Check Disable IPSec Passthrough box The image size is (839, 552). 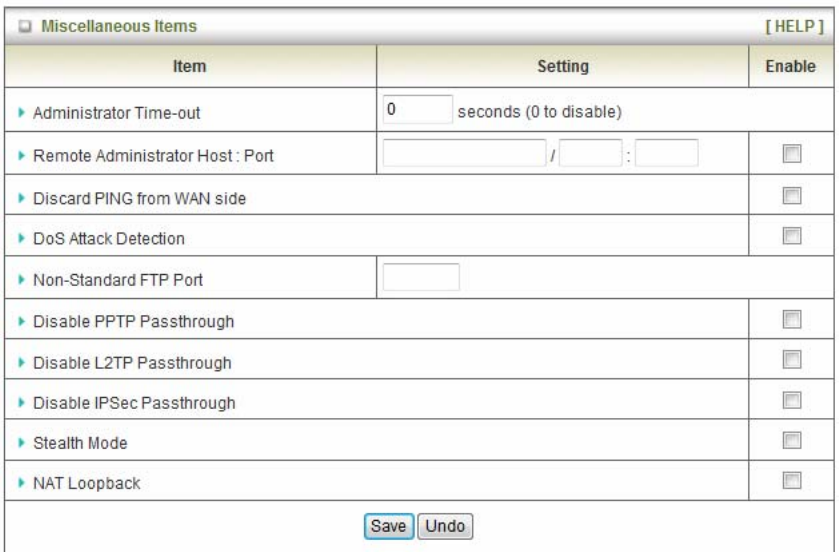click(x=792, y=401)
